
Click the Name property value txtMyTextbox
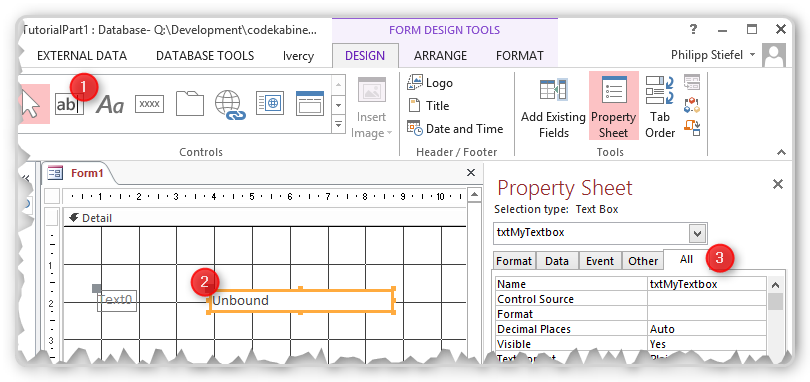coord(707,284)
